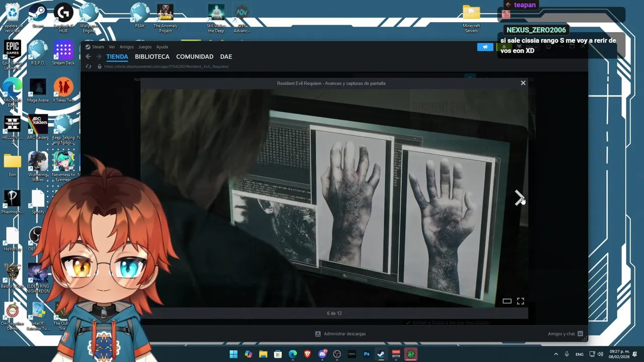
Task: Reload the Steam store page
Action: coord(89,66)
